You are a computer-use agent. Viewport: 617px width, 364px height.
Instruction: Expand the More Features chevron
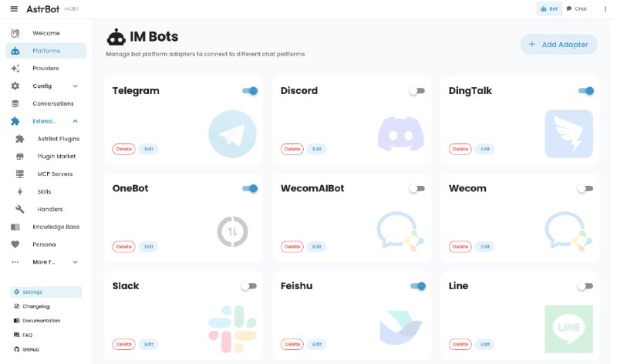click(75, 262)
